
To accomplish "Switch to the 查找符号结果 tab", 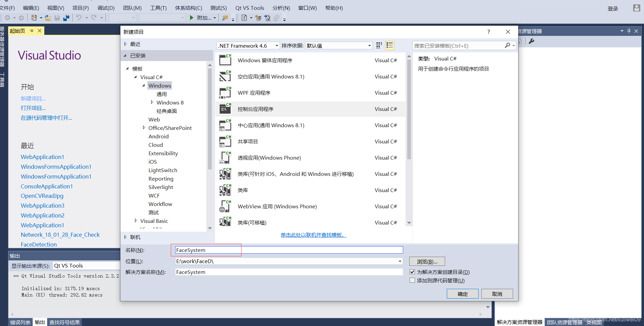I will click(x=65, y=322).
